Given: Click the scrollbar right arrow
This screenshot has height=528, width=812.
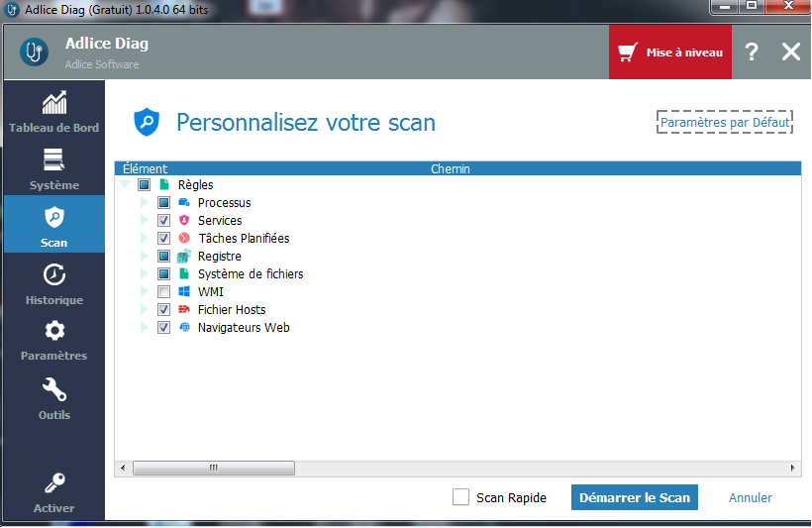Looking at the screenshot, I should tap(792, 468).
